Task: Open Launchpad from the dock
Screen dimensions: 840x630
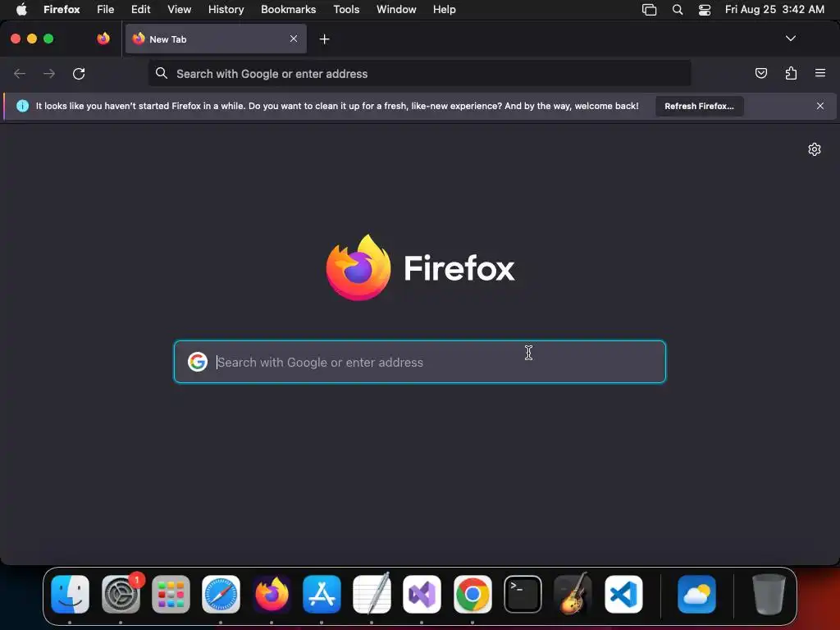Action: coord(171,594)
